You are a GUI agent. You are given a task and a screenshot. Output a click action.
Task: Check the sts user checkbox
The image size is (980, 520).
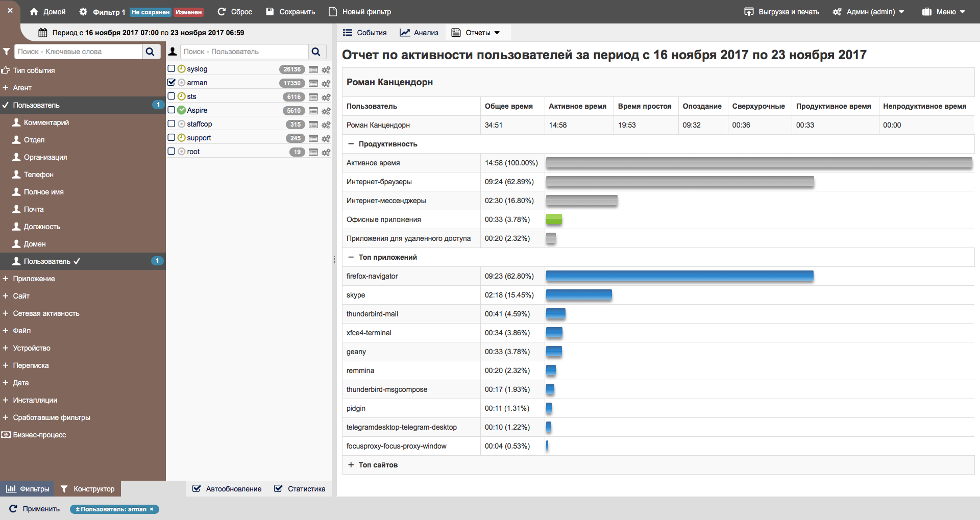(171, 96)
